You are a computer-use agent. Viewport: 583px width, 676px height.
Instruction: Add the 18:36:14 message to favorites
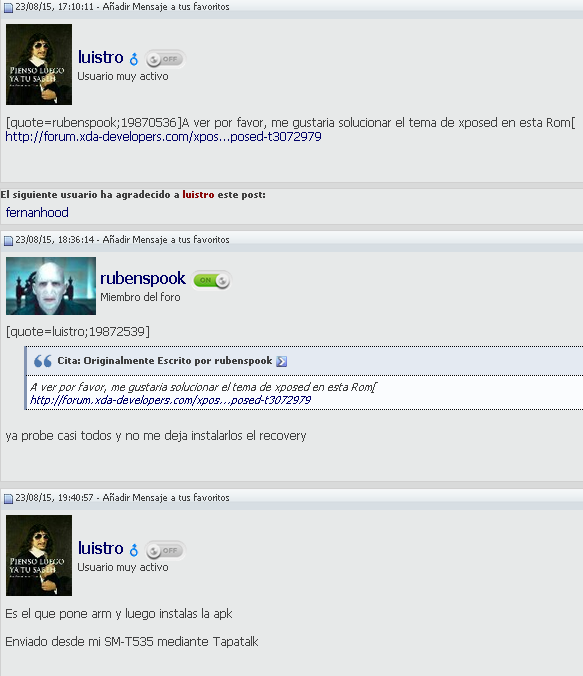[x=166, y=240]
